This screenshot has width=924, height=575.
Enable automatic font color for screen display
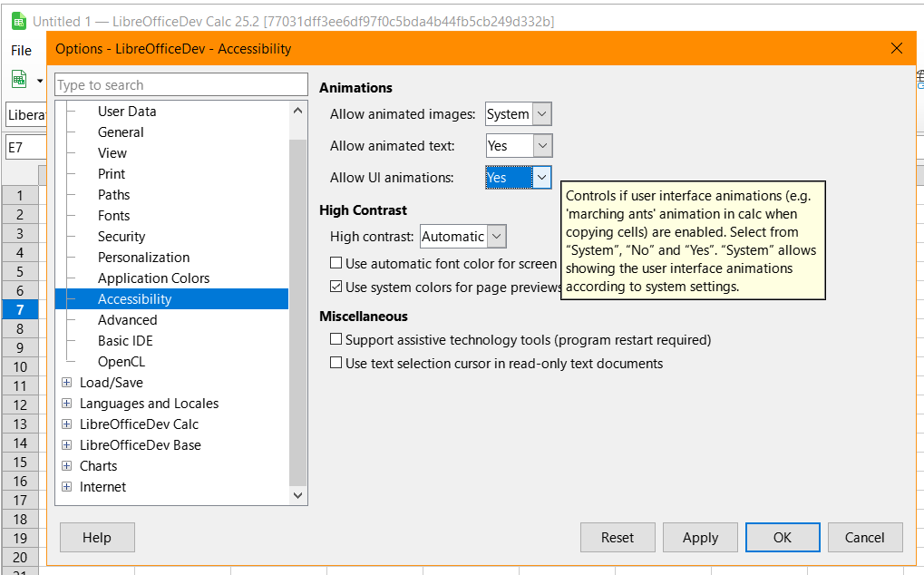click(336, 263)
